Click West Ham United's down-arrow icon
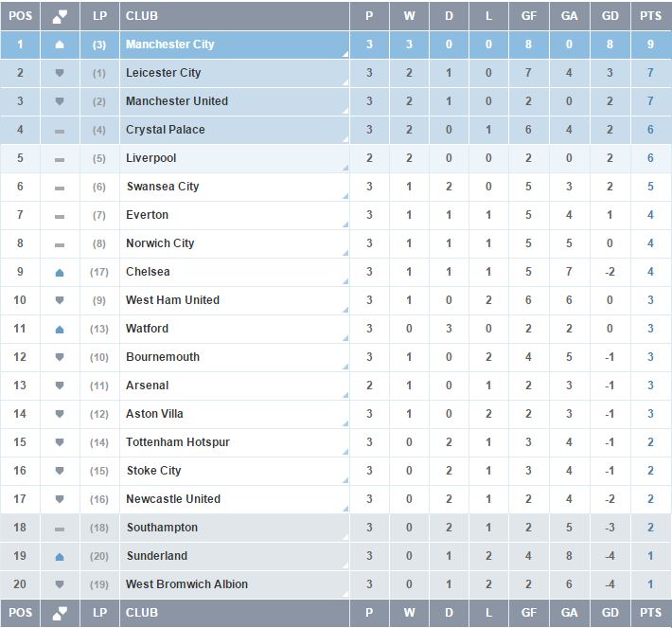672x628 pixels. click(x=60, y=300)
